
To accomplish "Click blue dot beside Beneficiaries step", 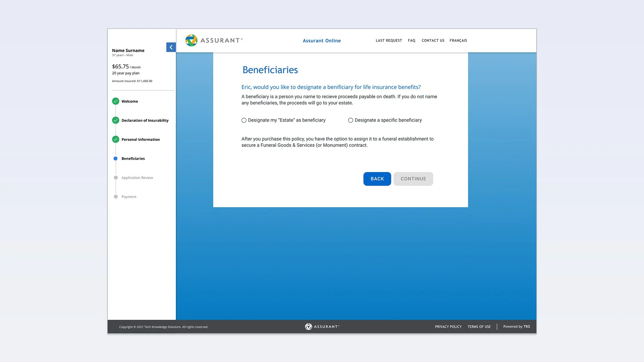I will (116, 159).
